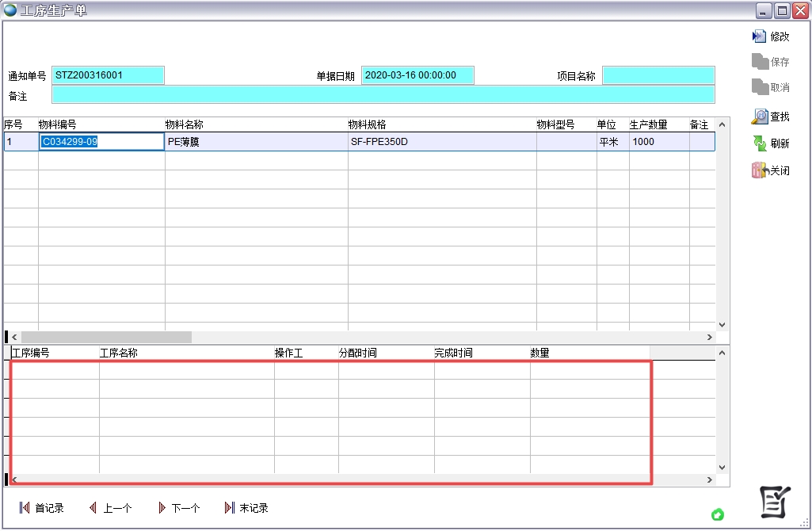Click the 备注 remarks field

(x=383, y=94)
